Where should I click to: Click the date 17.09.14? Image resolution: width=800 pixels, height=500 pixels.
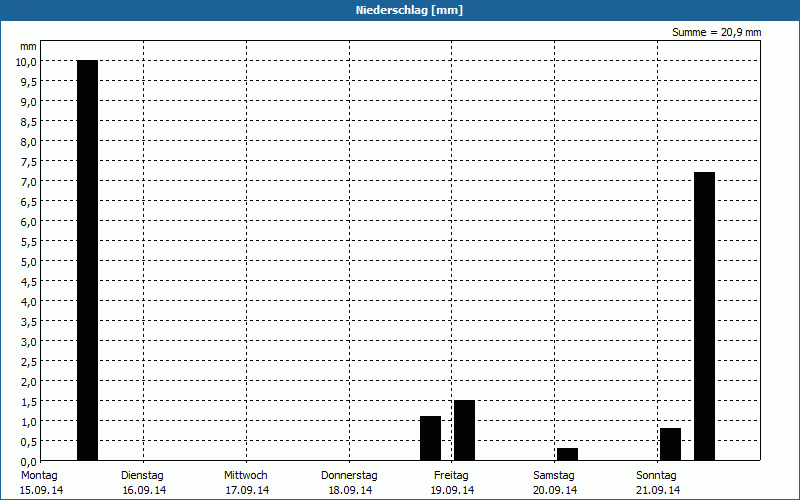point(247,490)
